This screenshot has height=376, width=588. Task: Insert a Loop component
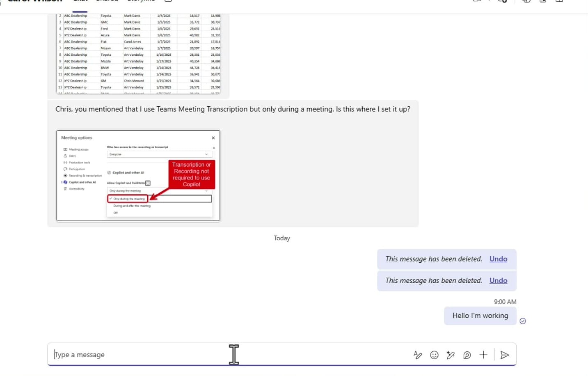coord(467,355)
